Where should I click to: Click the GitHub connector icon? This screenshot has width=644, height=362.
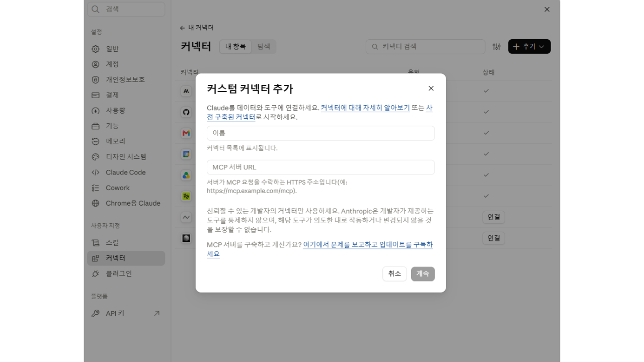(x=186, y=112)
